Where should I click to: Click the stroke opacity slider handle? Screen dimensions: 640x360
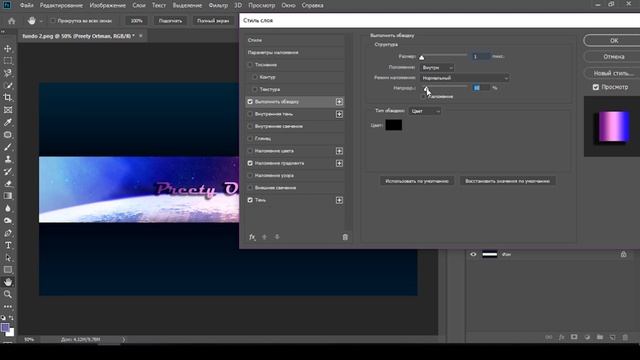click(x=425, y=88)
